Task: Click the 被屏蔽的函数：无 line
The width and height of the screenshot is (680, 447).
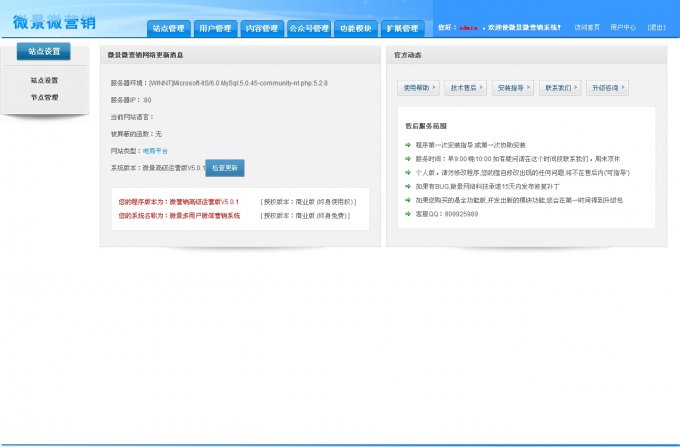Action: click(136, 134)
